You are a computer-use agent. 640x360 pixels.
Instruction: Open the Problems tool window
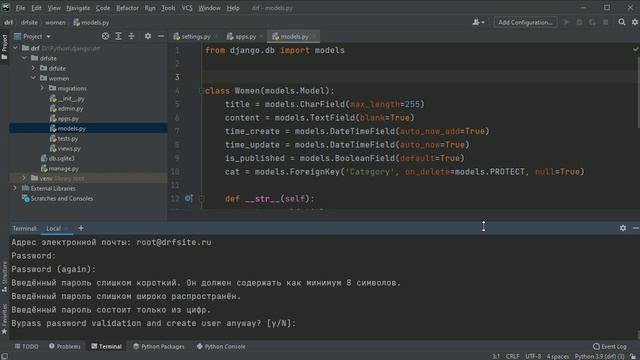pyautogui.click(x=64, y=347)
